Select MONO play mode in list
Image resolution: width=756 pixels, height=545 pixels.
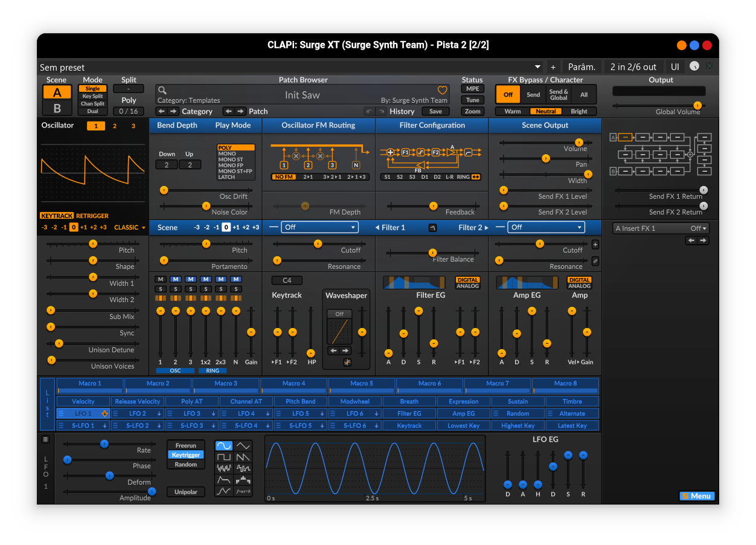click(x=228, y=153)
